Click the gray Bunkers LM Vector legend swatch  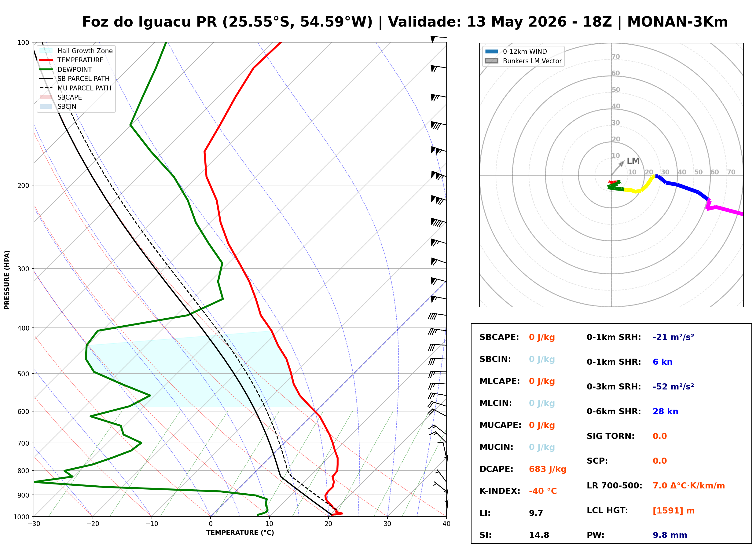tap(492, 61)
